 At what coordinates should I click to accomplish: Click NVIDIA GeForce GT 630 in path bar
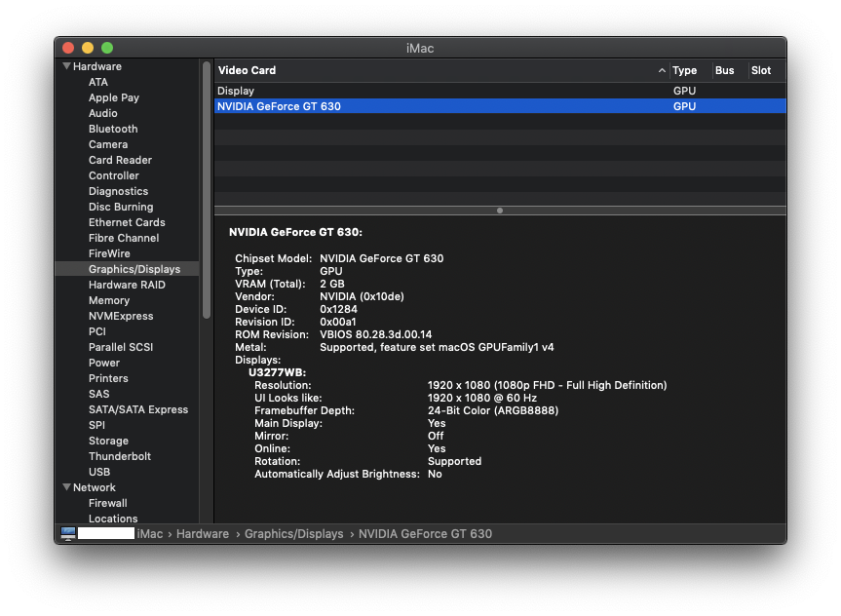tap(425, 534)
